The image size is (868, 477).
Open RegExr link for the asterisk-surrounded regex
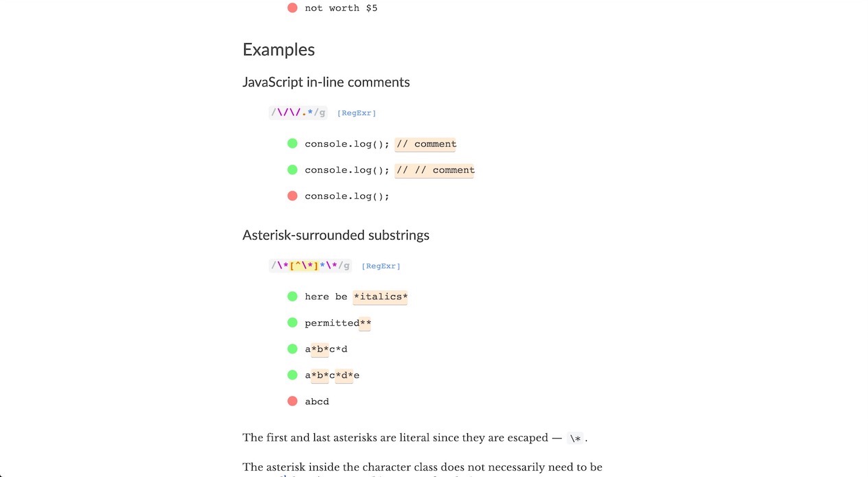click(381, 266)
